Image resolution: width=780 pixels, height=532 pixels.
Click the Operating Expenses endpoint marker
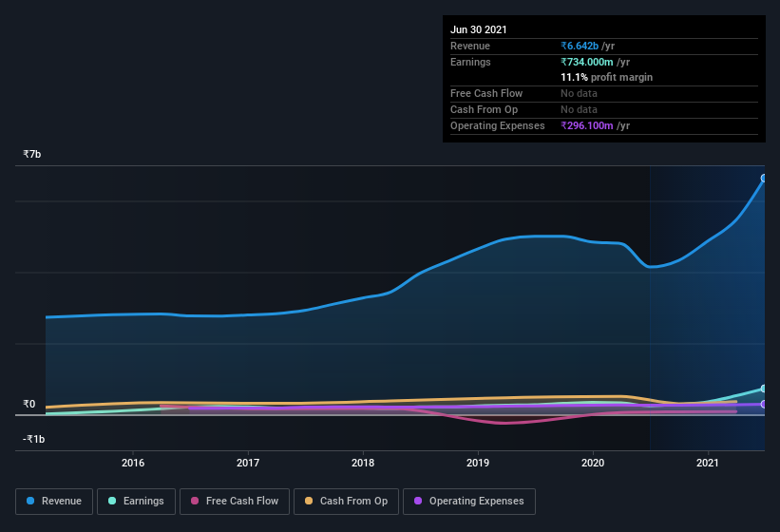tap(764, 404)
